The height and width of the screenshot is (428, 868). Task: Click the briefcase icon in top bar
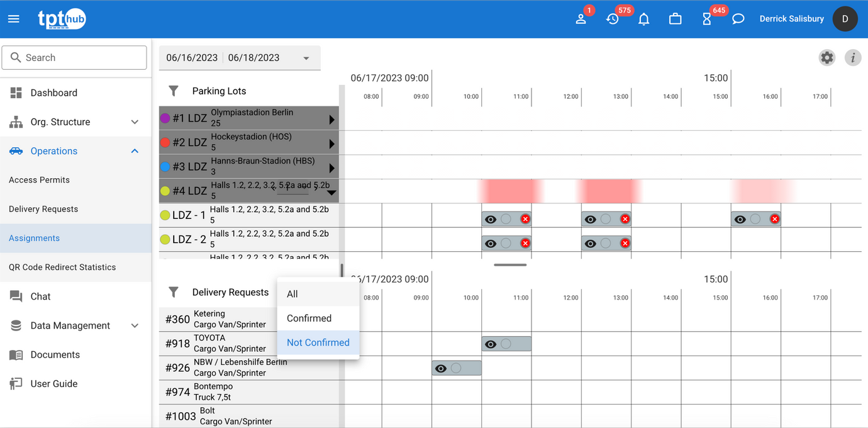675,19
